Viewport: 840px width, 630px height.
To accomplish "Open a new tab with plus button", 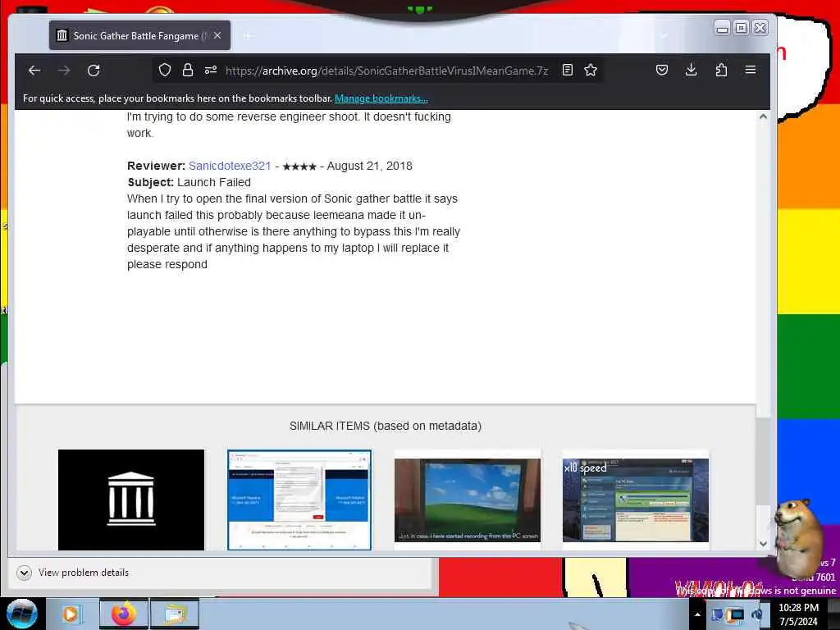I will pos(249,36).
